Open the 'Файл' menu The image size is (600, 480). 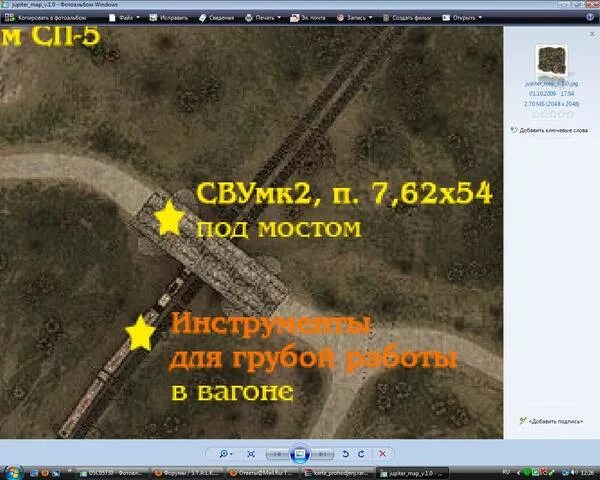[x=124, y=18]
